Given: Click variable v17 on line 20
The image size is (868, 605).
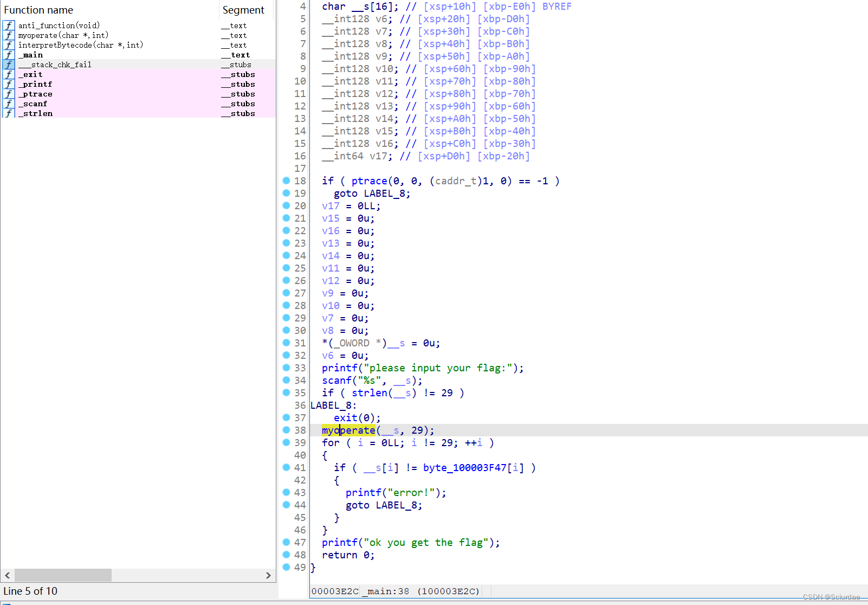Looking at the screenshot, I should tap(331, 205).
